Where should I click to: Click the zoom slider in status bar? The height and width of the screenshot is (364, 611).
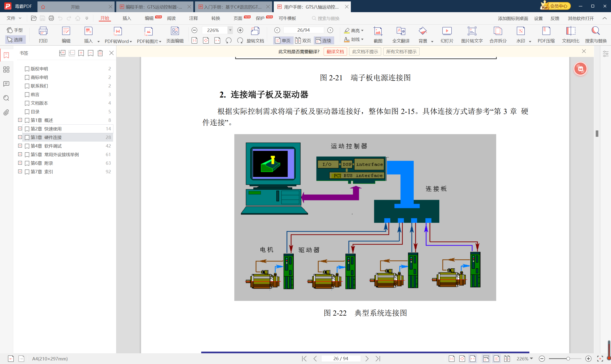coord(568,359)
